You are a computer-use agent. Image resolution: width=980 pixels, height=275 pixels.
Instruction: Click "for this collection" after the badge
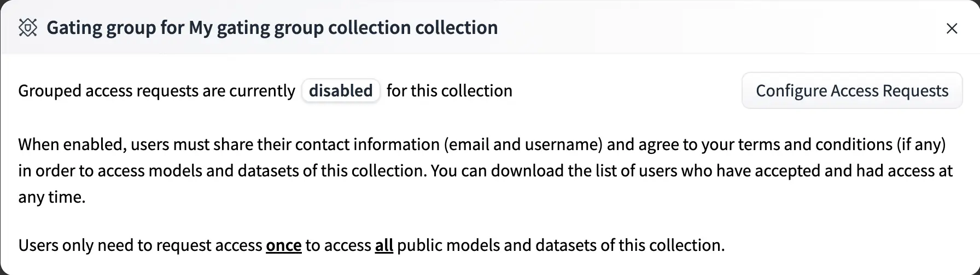449,90
